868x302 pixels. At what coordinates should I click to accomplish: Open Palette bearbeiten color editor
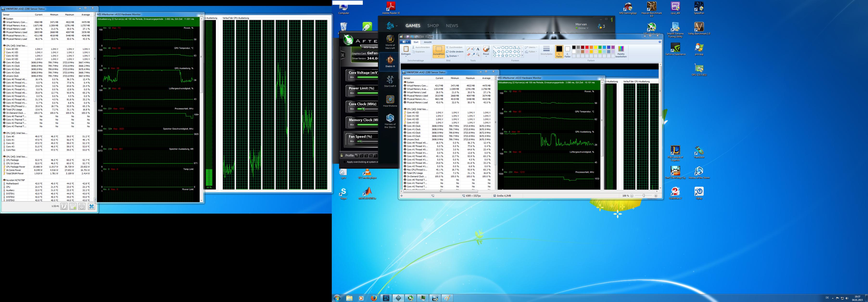point(621,51)
